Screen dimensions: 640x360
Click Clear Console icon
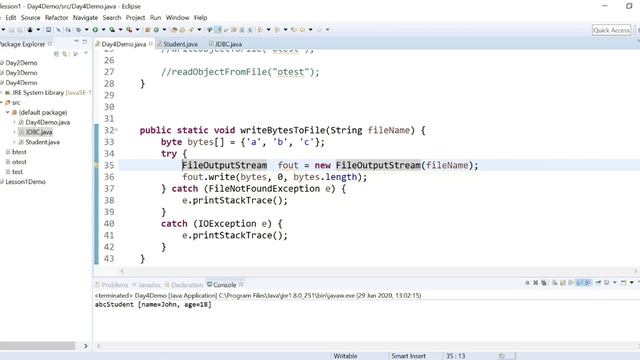click(x=555, y=282)
